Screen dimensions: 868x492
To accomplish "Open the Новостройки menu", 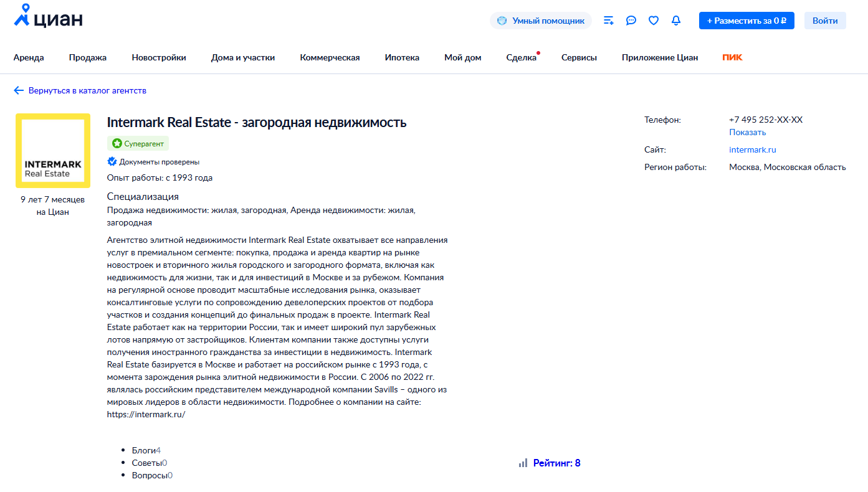I will [x=159, y=57].
